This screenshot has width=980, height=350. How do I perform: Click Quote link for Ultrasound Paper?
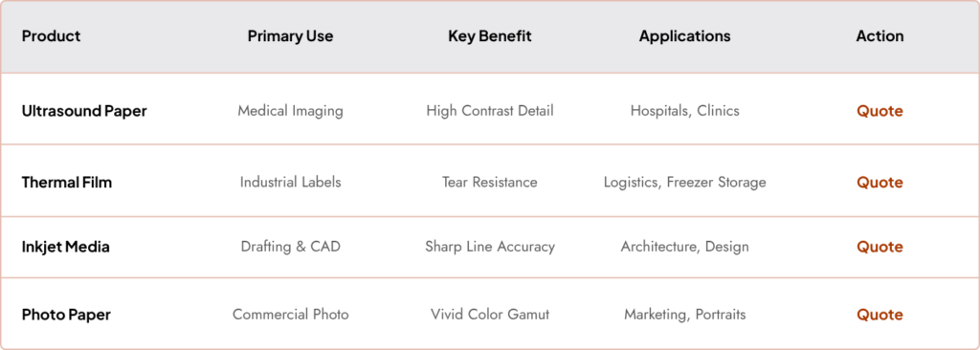point(880,111)
